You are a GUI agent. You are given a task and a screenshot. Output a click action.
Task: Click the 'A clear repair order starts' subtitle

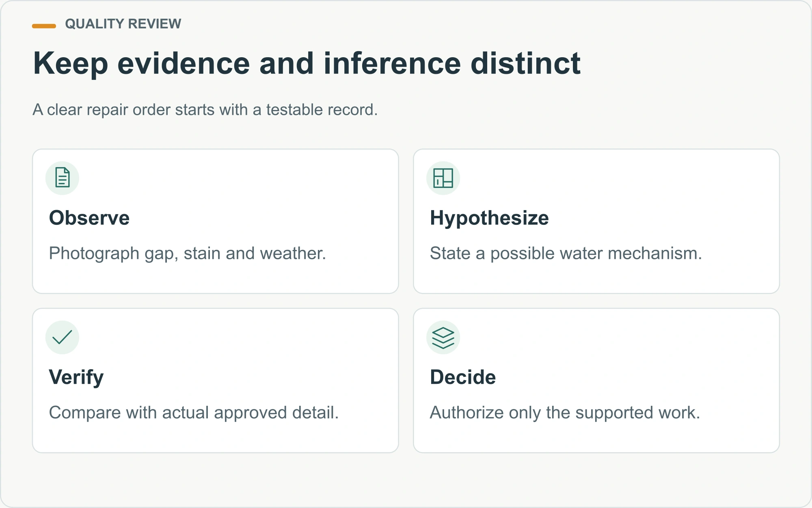205,110
